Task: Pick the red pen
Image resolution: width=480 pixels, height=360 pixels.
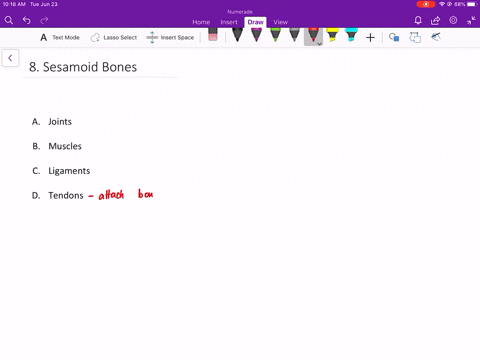Action: tap(313, 35)
